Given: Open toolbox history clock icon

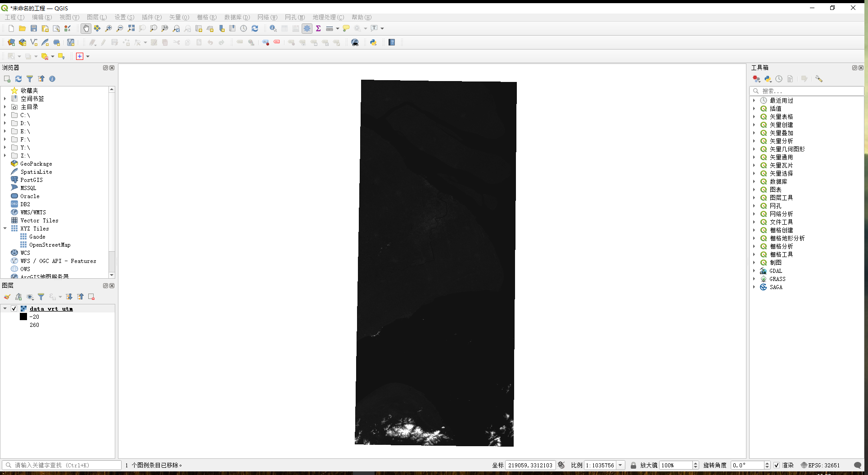Looking at the screenshot, I should (x=779, y=79).
